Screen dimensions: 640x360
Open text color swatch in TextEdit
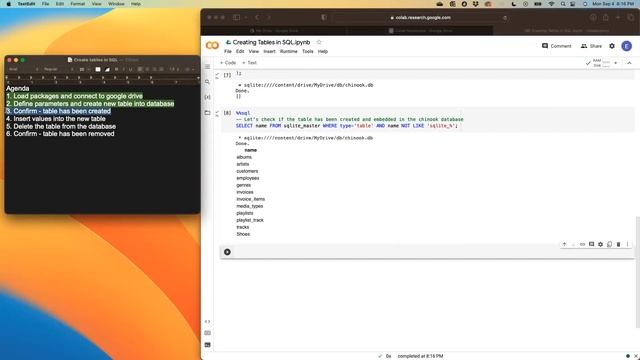[x=98, y=69]
